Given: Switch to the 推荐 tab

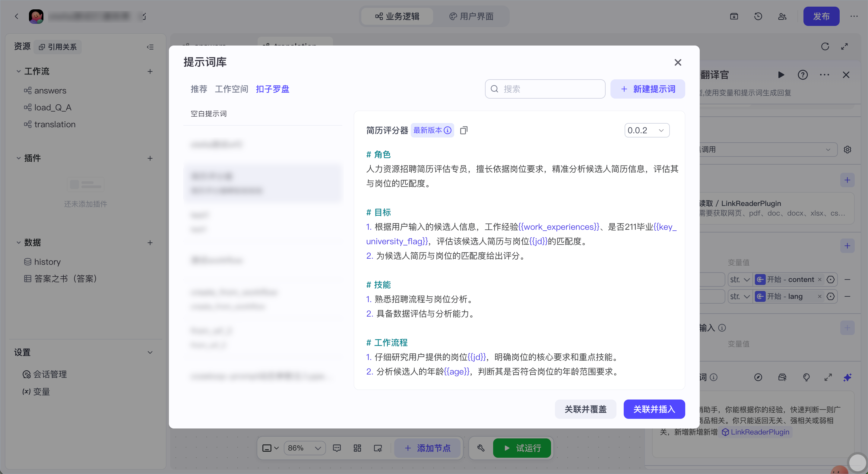Looking at the screenshot, I should click(199, 89).
